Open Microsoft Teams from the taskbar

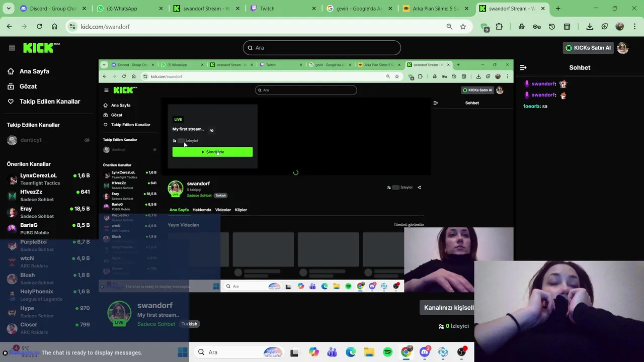tap(332, 352)
